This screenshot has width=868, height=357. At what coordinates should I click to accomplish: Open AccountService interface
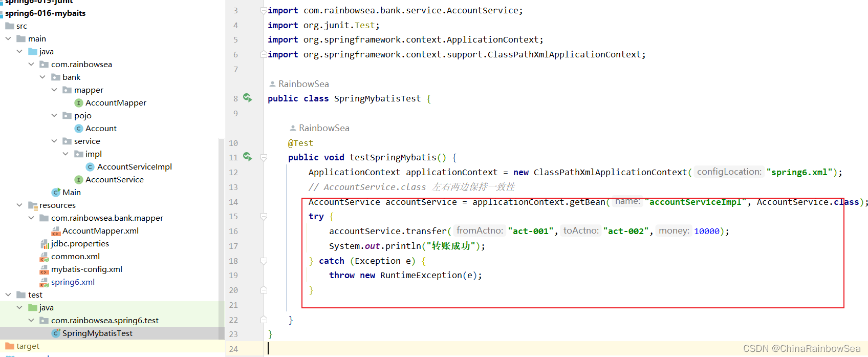[115, 179]
